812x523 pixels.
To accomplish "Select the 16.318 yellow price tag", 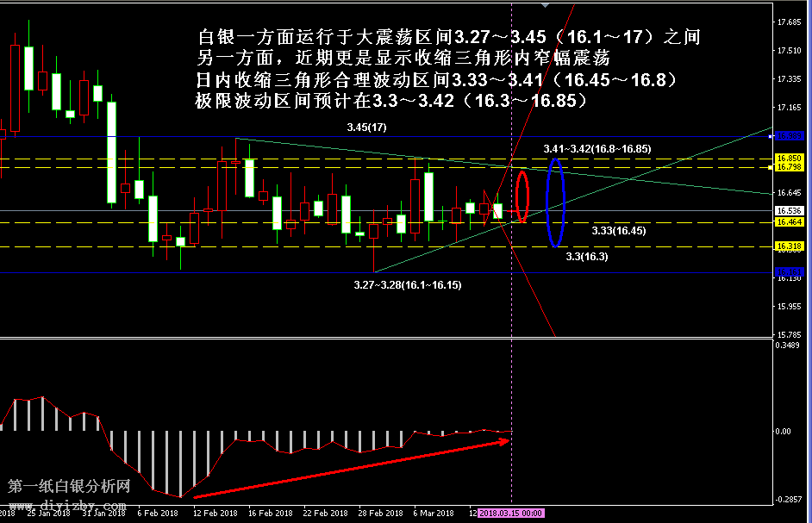I will 789,247.
